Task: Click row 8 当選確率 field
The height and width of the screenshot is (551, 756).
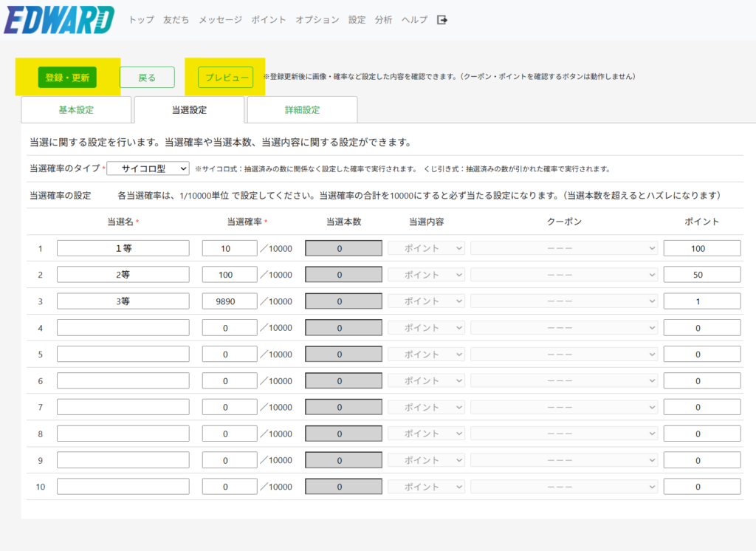Action: pos(230,434)
